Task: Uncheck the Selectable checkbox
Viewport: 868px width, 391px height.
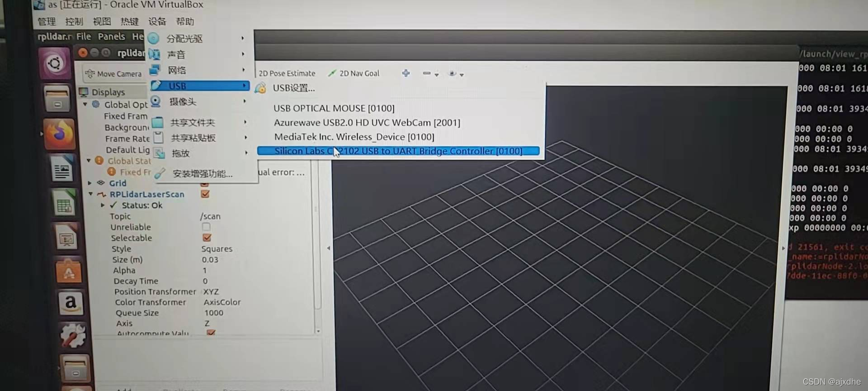Action: point(207,238)
